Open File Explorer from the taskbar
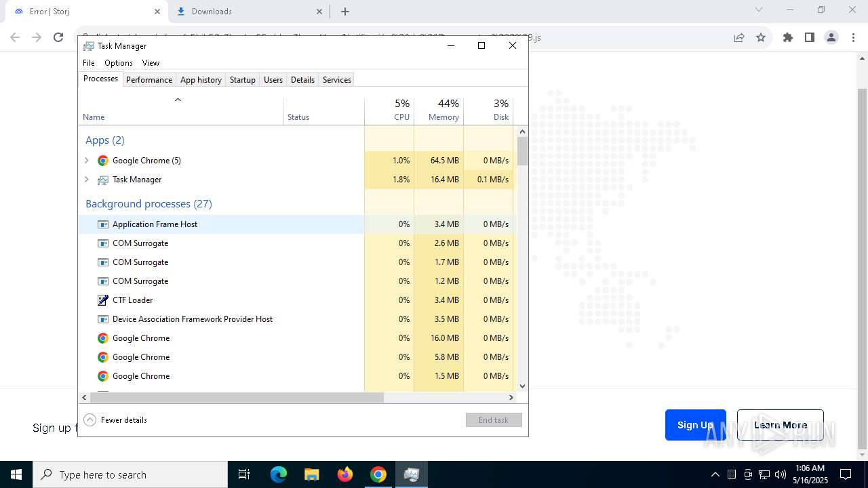This screenshot has height=488, width=868. click(312, 474)
